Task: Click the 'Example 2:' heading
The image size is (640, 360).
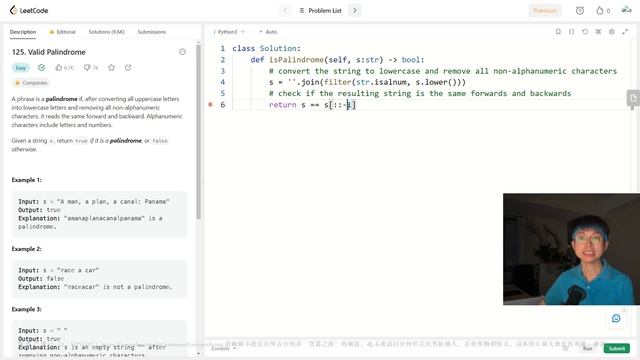Action: 27,249
